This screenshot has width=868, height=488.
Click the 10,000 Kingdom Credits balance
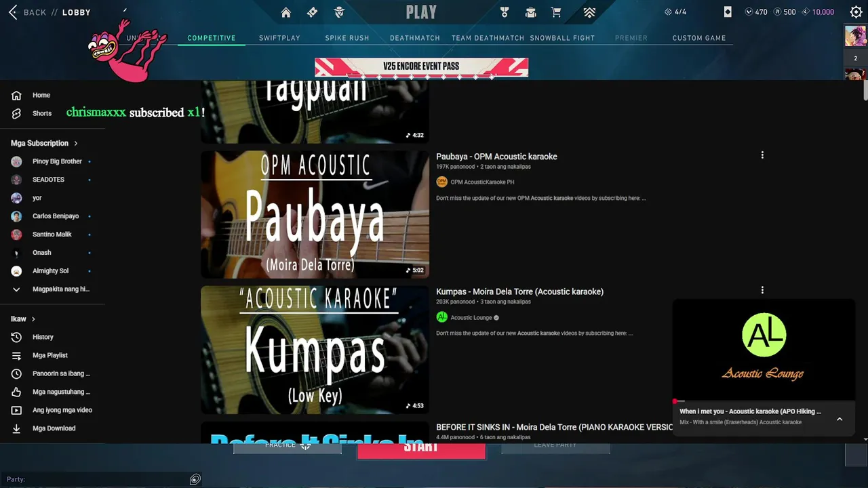click(818, 12)
